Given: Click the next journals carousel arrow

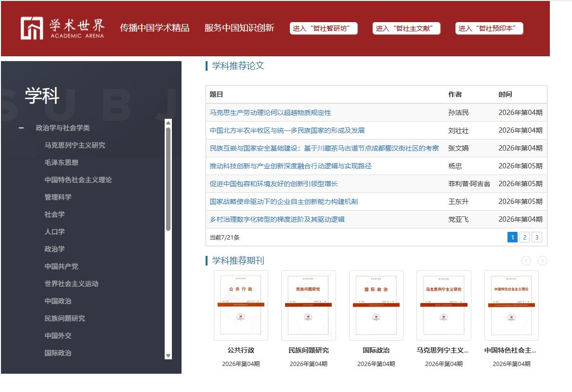Looking at the screenshot, I should click(543, 261).
